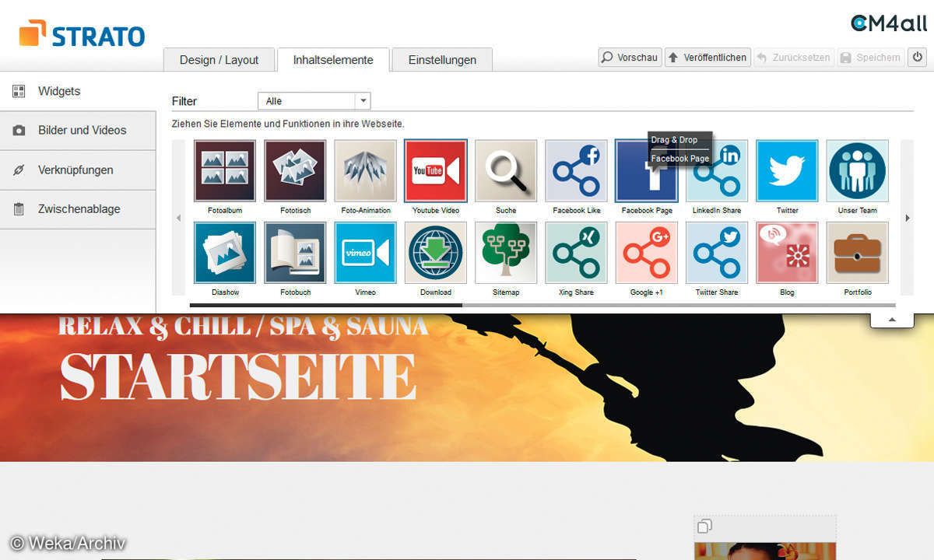Open Zwischenablage in the sidebar

tap(78, 209)
